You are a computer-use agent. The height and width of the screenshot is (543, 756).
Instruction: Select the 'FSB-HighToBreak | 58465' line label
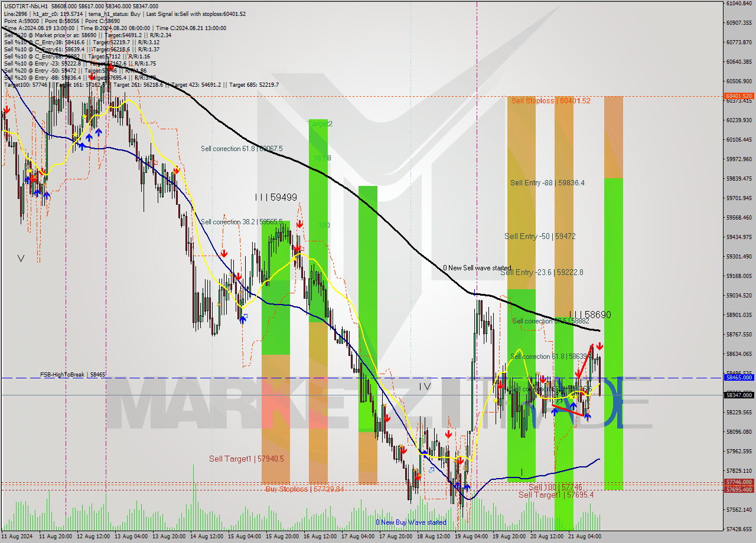click(73, 375)
